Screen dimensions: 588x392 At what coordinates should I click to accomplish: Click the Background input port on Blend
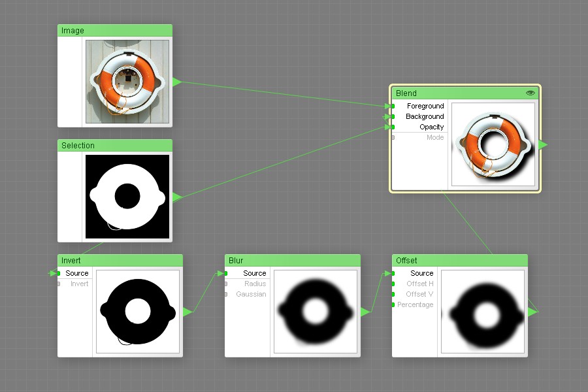(393, 117)
